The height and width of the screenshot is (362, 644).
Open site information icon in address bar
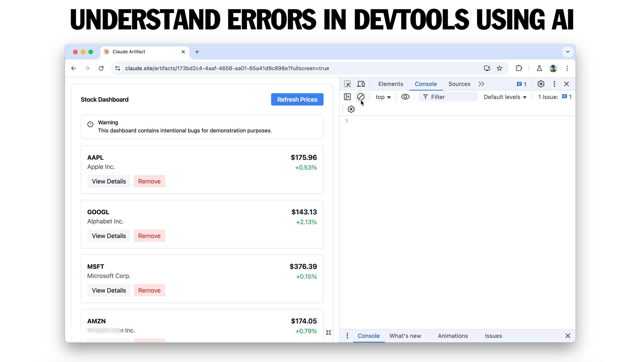coord(117,68)
